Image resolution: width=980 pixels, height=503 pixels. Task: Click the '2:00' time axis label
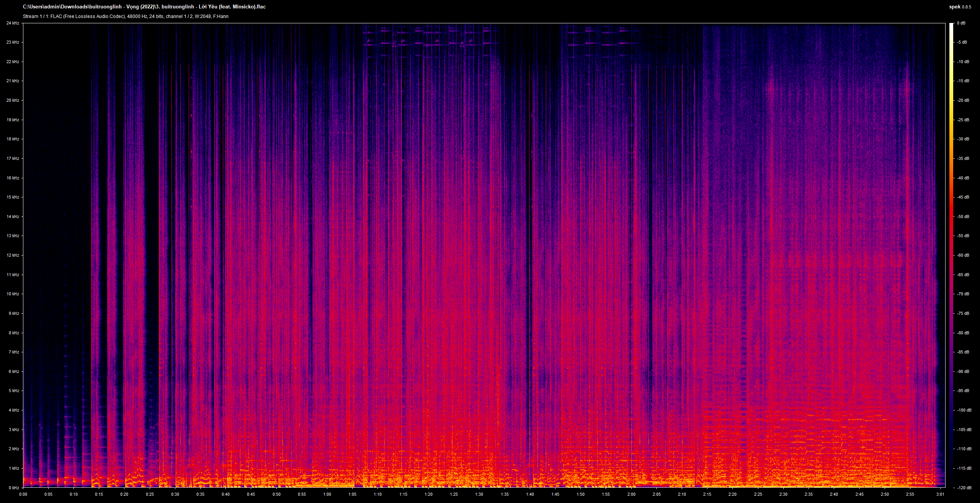[x=632, y=494]
